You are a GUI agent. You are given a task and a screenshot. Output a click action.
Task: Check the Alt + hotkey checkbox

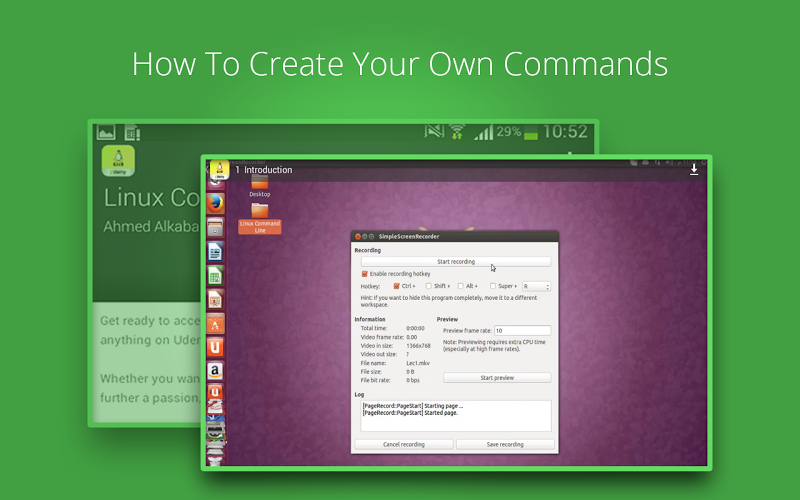pos(461,286)
